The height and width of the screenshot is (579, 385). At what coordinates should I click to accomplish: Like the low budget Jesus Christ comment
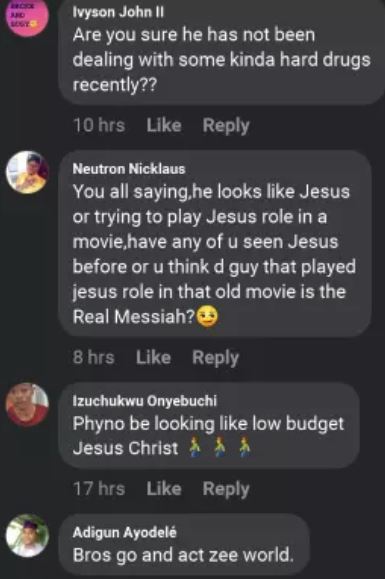[164, 489]
